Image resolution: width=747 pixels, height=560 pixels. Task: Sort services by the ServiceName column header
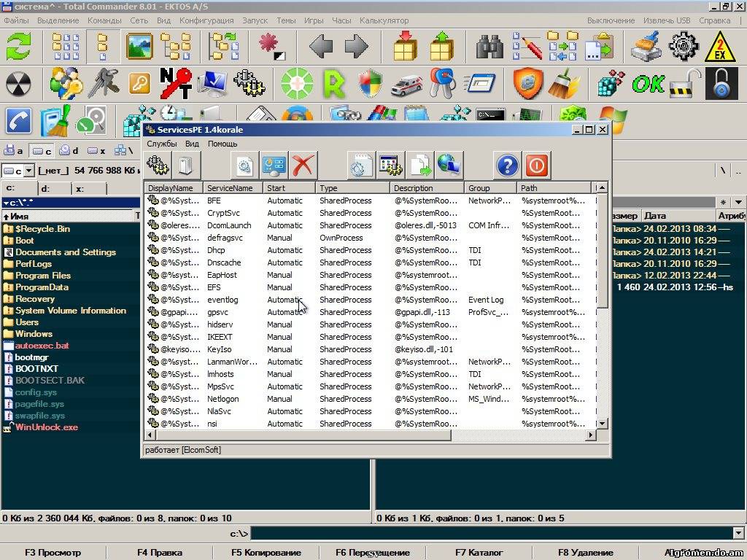click(233, 188)
